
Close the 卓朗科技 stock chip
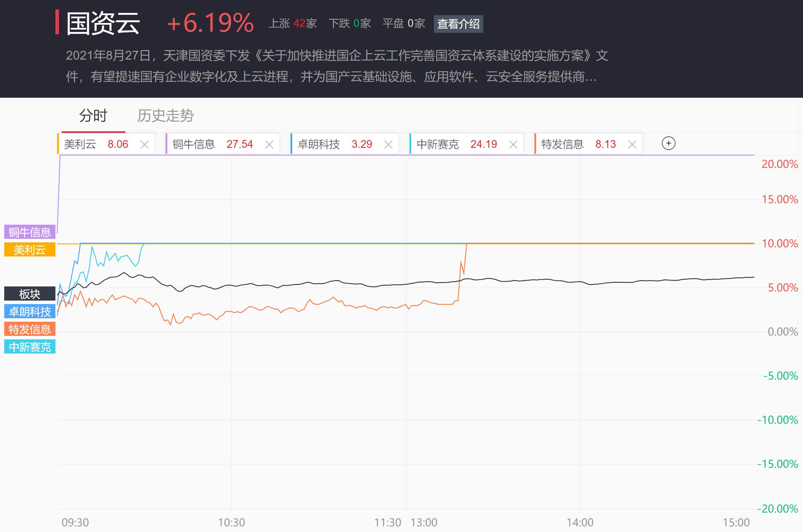(x=388, y=145)
